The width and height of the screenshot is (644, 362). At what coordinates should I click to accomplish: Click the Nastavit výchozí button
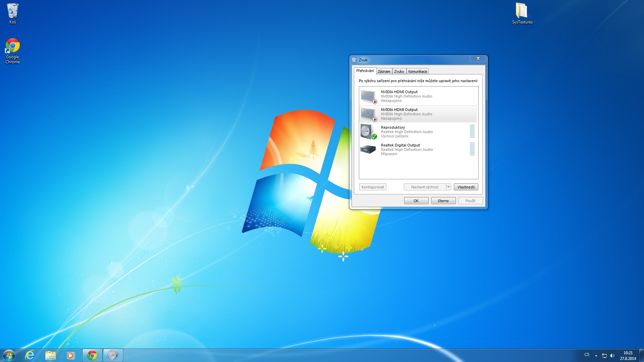(425, 187)
